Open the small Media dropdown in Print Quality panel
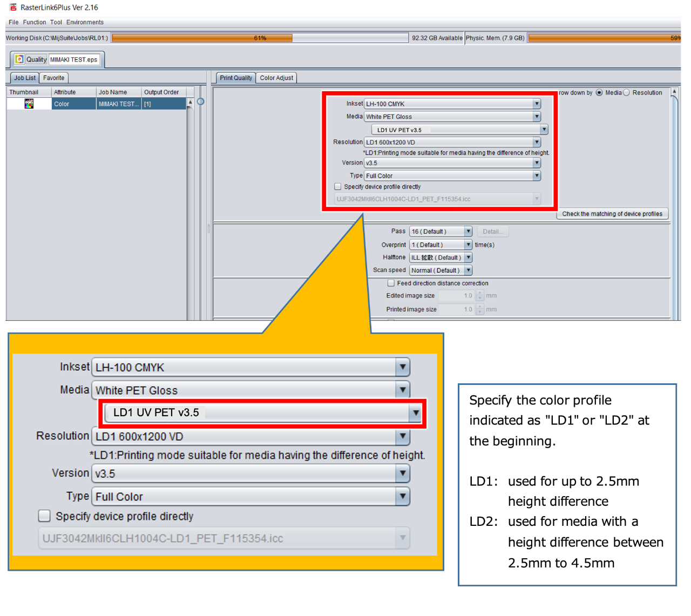 (x=452, y=117)
